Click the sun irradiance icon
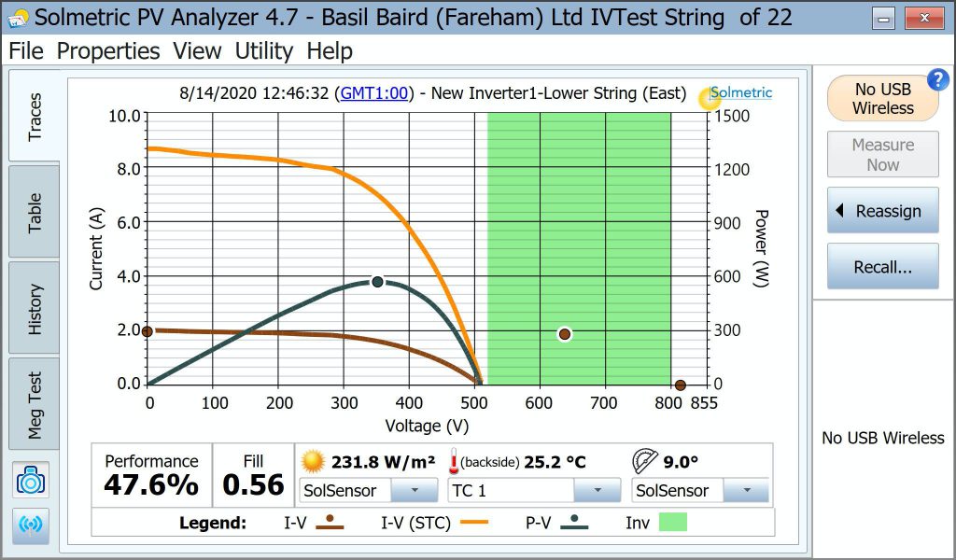 (x=314, y=461)
